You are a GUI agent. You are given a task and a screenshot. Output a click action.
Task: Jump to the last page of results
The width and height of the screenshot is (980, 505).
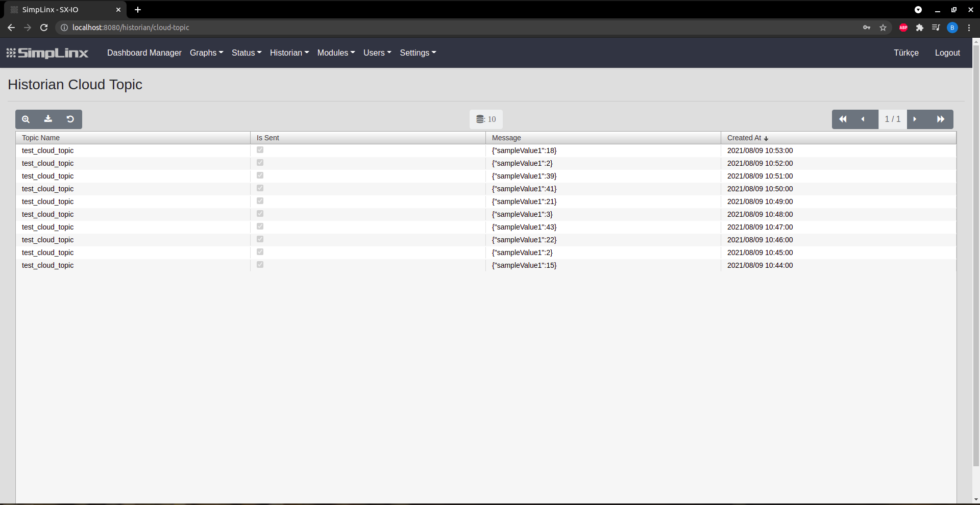tap(941, 119)
